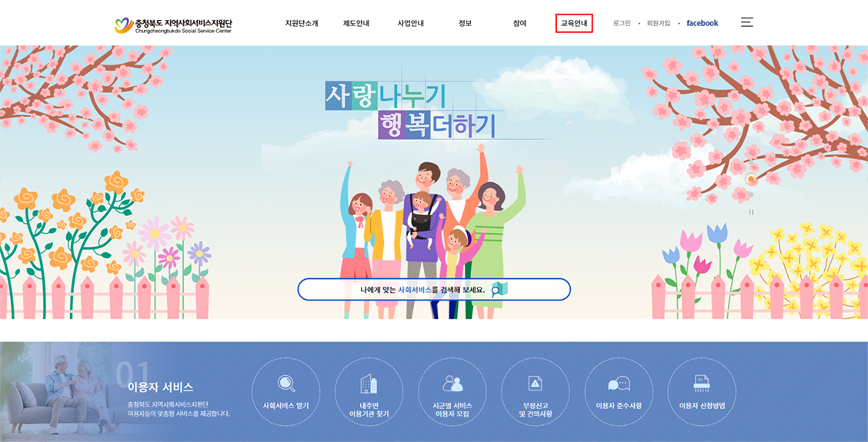Expand the 지원단소개 menu
This screenshot has height=442, width=868.
(x=302, y=23)
